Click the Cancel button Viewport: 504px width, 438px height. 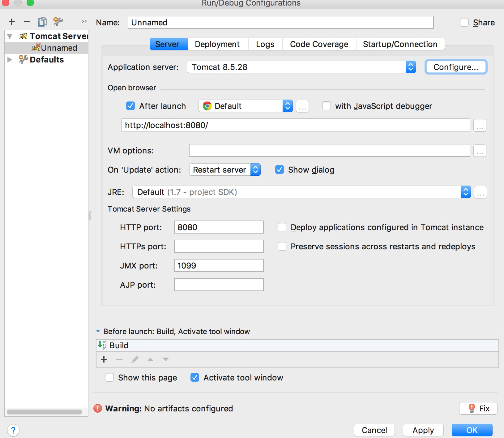point(374,430)
